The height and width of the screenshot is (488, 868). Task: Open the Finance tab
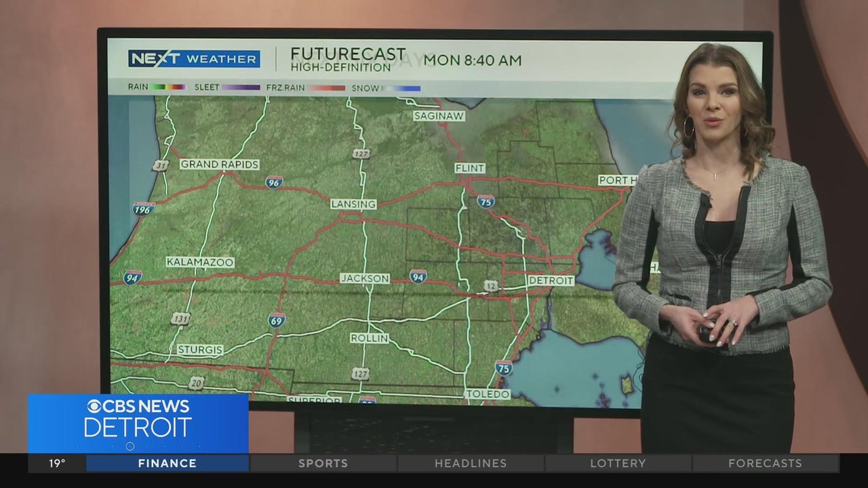[167, 464]
